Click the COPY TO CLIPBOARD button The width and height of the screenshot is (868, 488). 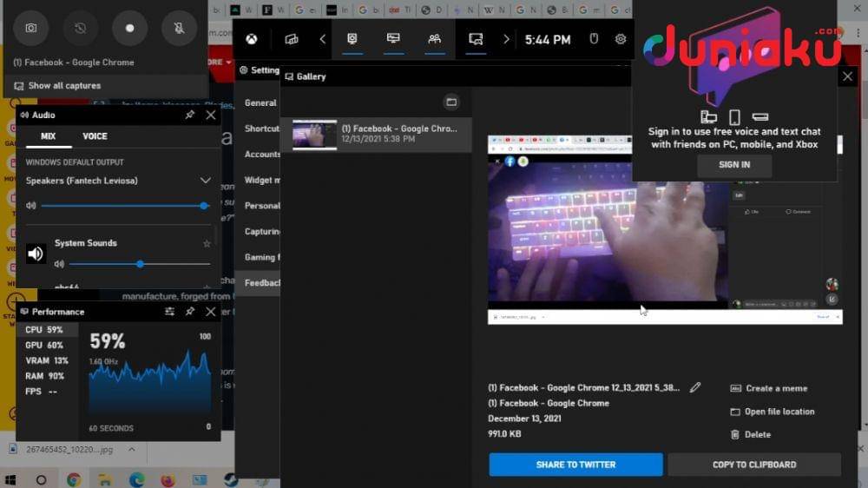[753, 465]
